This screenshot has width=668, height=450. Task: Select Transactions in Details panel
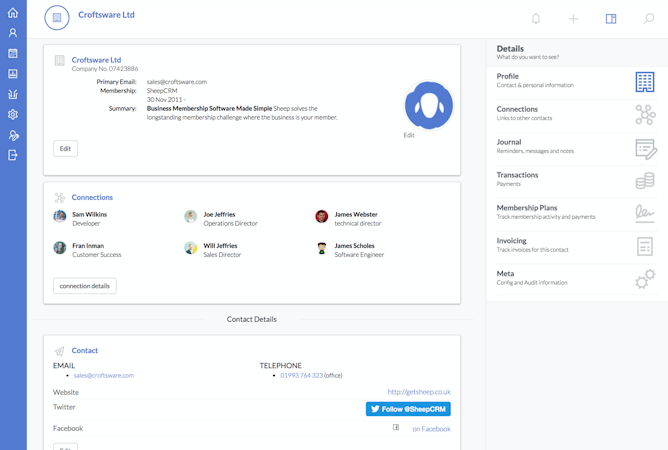577,180
